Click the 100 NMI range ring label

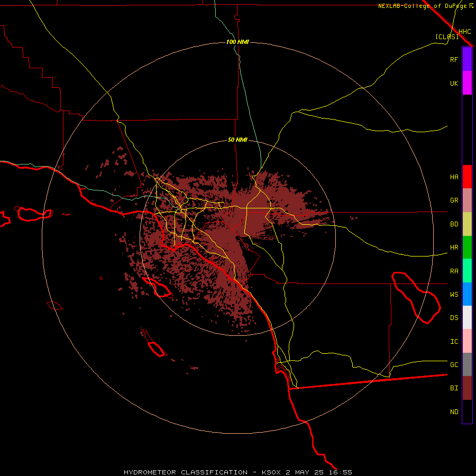237,42
